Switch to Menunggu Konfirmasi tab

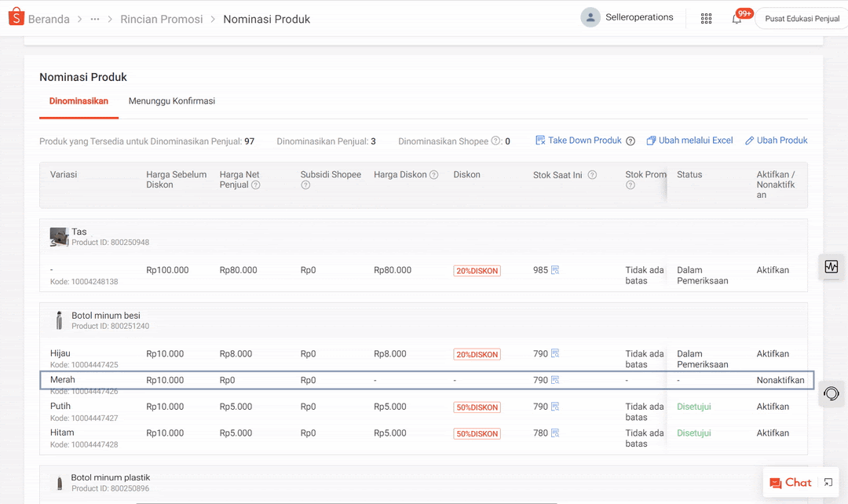click(171, 101)
